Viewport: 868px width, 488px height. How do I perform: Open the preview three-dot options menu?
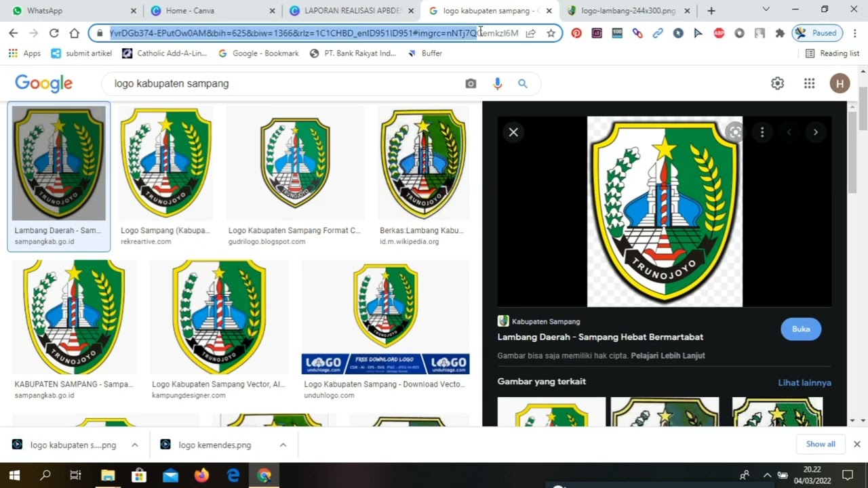point(762,132)
